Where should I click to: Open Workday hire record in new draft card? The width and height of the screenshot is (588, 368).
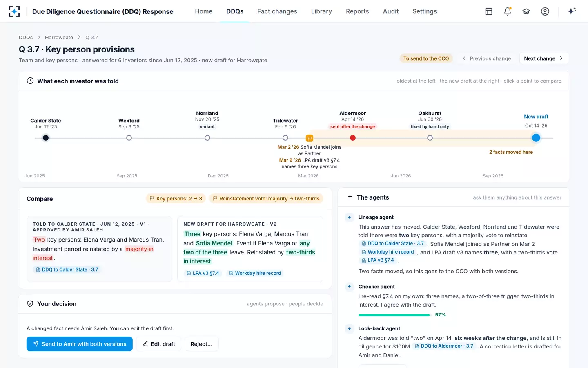coord(255,273)
